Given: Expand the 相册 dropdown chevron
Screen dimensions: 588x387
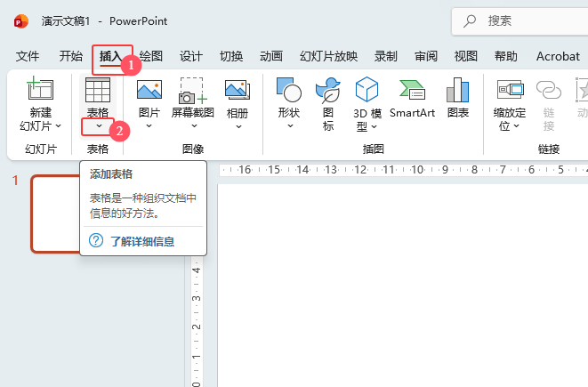Looking at the screenshot, I should pyautogui.click(x=238, y=126).
